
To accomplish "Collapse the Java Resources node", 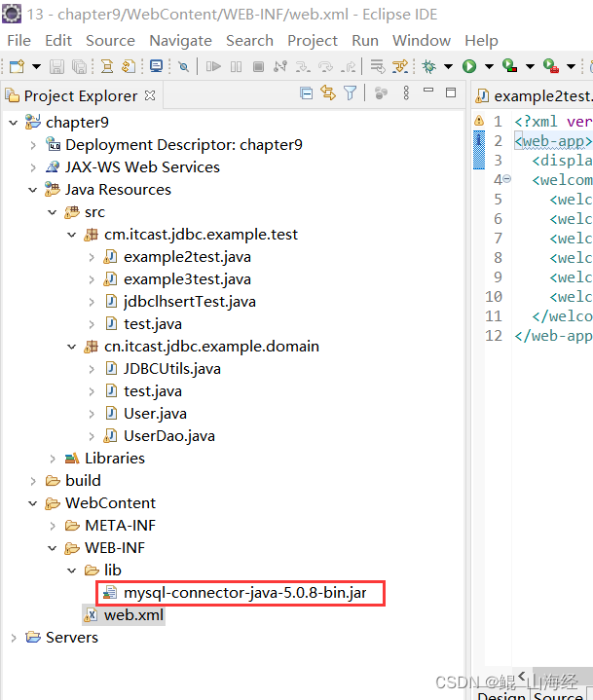I will 32,190.
